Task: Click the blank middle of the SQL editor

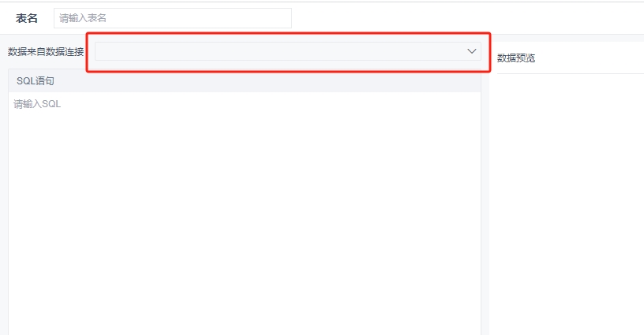Action: point(245,214)
